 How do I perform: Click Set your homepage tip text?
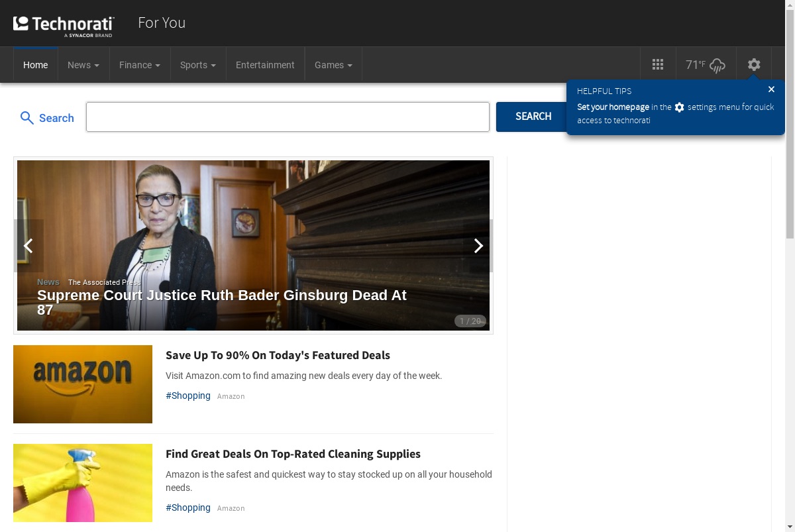coord(613,107)
